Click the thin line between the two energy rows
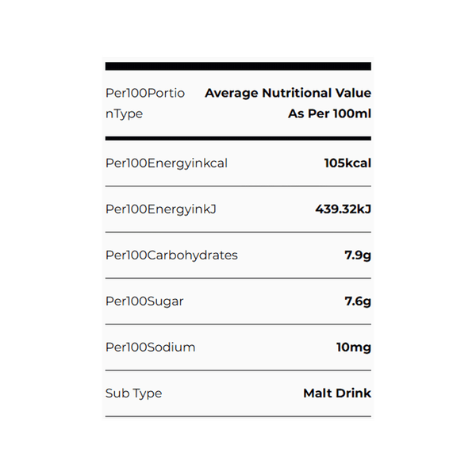The image size is (476, 476). pos(238,186)
